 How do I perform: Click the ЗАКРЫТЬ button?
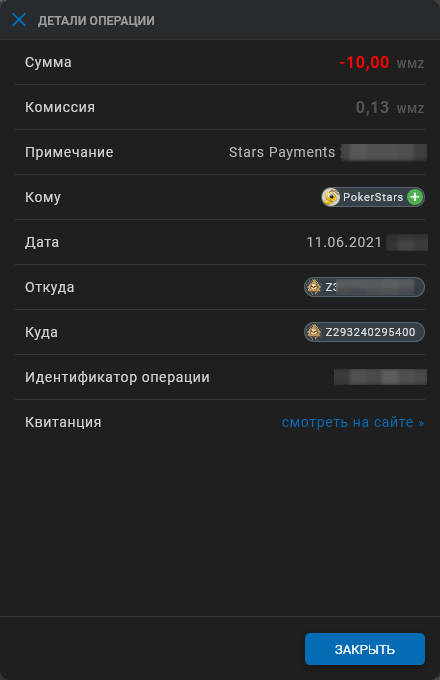(x=365, y=649)
